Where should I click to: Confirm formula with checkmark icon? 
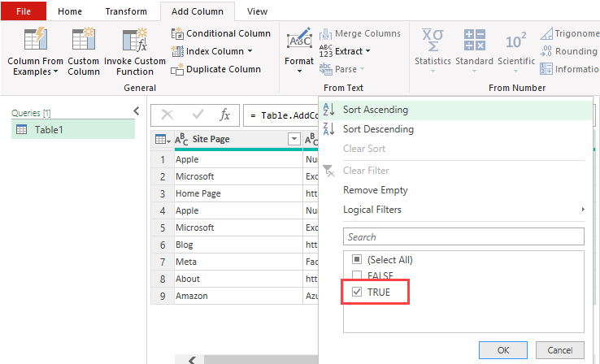coord(198,115)
